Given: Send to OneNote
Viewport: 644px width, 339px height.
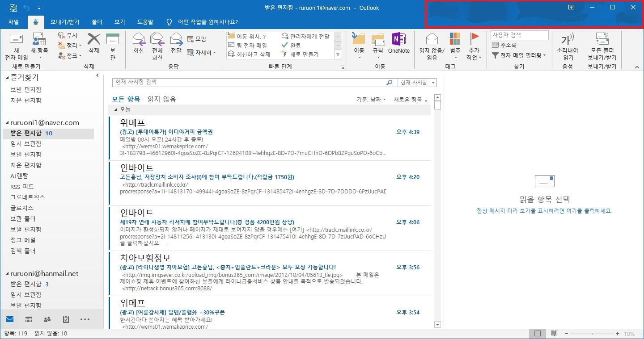Looking at the screenshot, I should (398, 43).
